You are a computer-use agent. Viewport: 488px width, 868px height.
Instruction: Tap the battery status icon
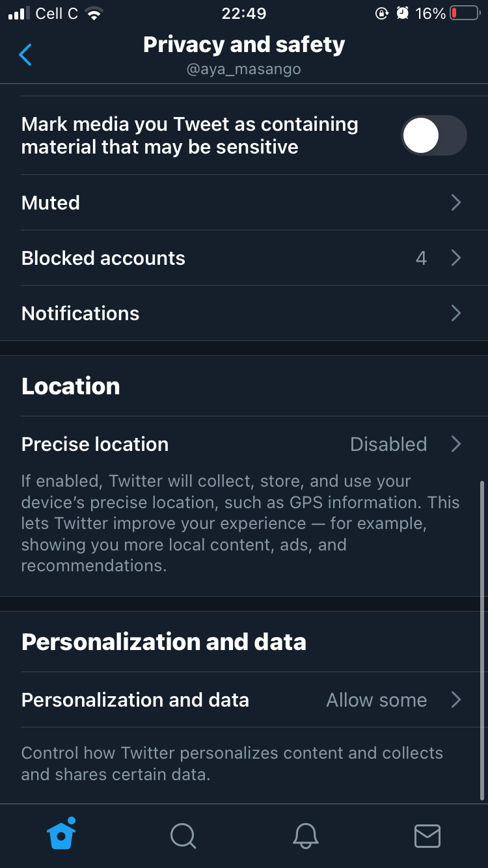(x=465, y=14)
